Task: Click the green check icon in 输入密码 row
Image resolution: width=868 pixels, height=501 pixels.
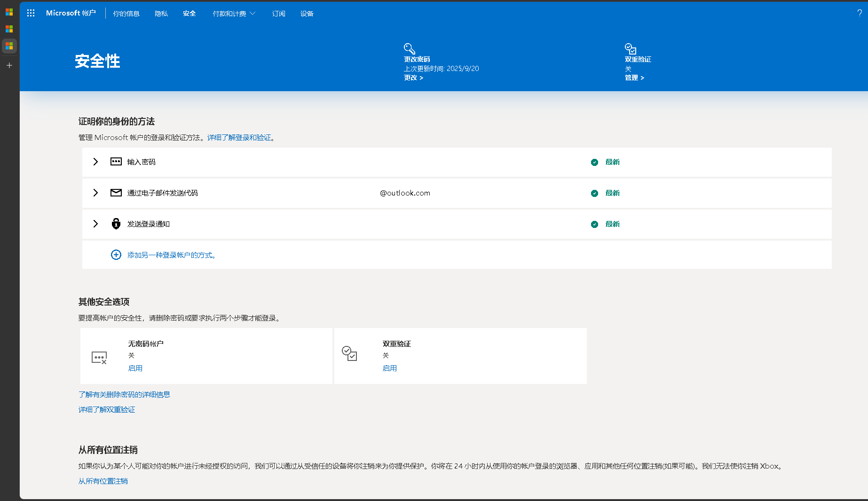Action: click(x=594, y=162)
